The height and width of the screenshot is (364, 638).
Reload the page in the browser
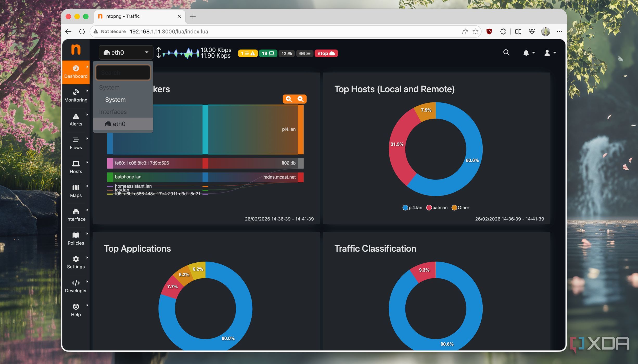click(82, 31)
